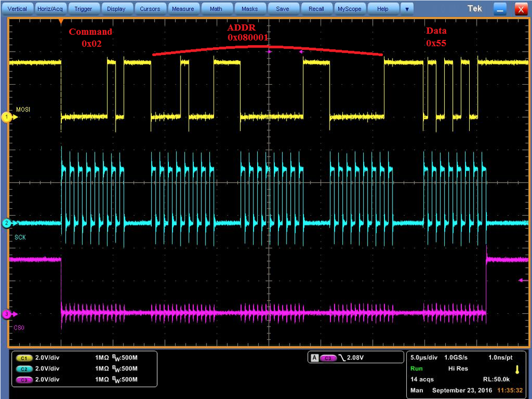Click the 14 acqs counter
The width and height of the screenshot is (532, 399).
click(x=422, y=379)
